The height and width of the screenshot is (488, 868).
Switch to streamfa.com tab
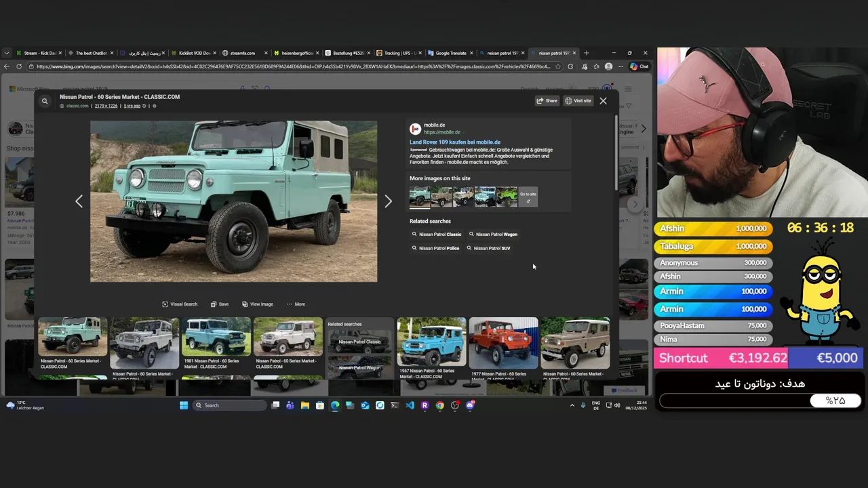(x=245, y=53)
